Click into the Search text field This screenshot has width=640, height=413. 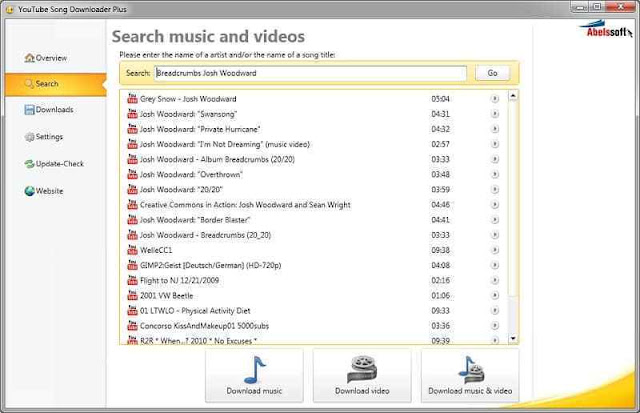tap(311, 73)
